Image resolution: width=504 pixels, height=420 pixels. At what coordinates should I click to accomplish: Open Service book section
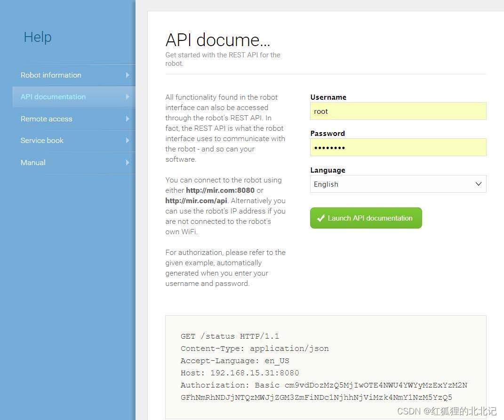pos(74,141)
